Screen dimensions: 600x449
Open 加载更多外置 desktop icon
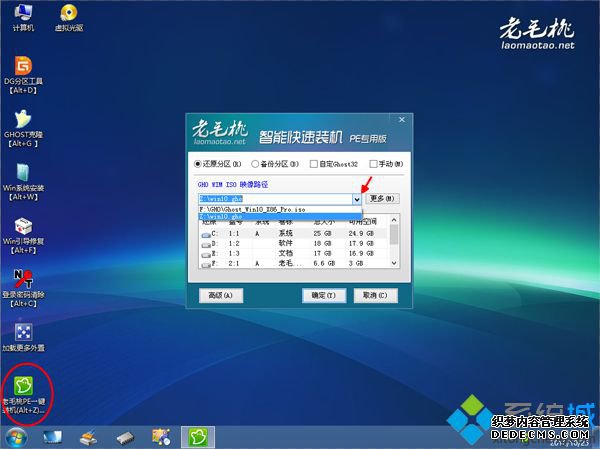[x=23, y=337]
